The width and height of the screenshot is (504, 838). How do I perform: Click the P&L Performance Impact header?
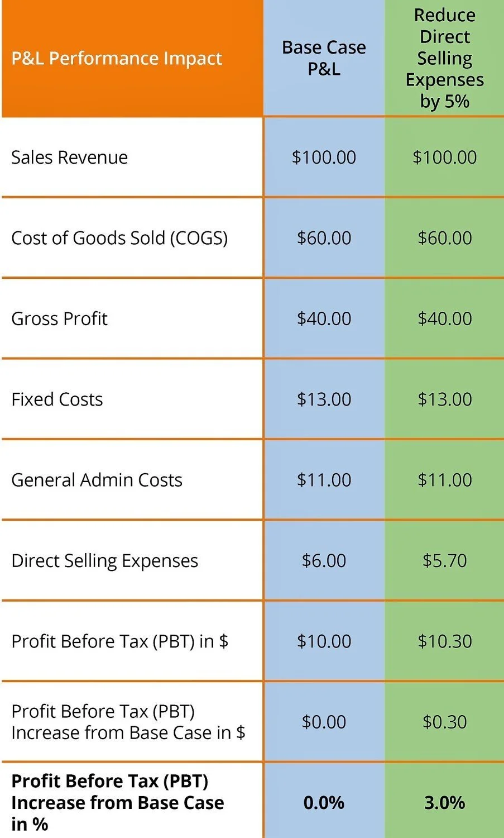point(117,58)
